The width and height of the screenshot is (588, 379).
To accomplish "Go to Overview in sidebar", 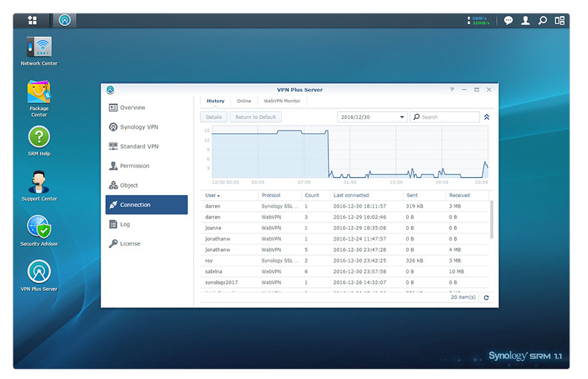I will click(x=147, y=108).
